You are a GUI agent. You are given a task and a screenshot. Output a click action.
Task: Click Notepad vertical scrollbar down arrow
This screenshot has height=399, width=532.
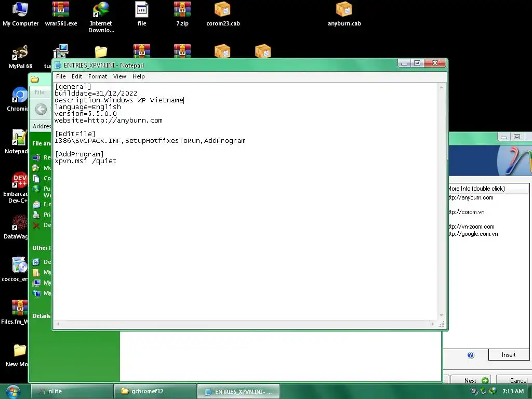pyautogui.click(x=442, y=315)
